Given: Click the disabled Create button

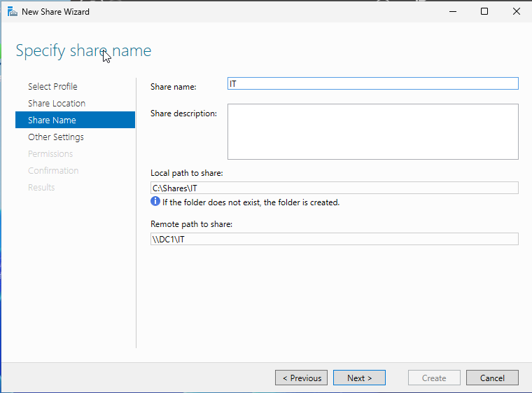Looking at the screenshot, I should pyautogui.click(x=434, y=378).
